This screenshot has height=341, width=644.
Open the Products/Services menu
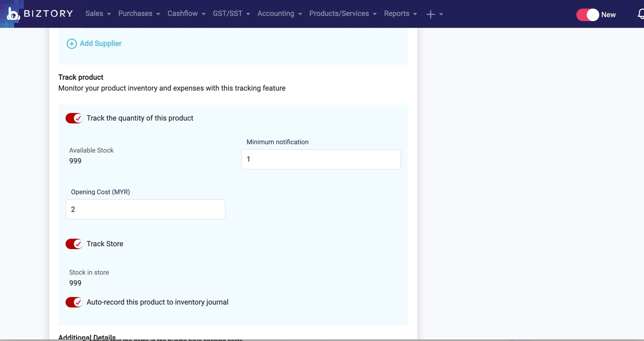pos(343,14)
